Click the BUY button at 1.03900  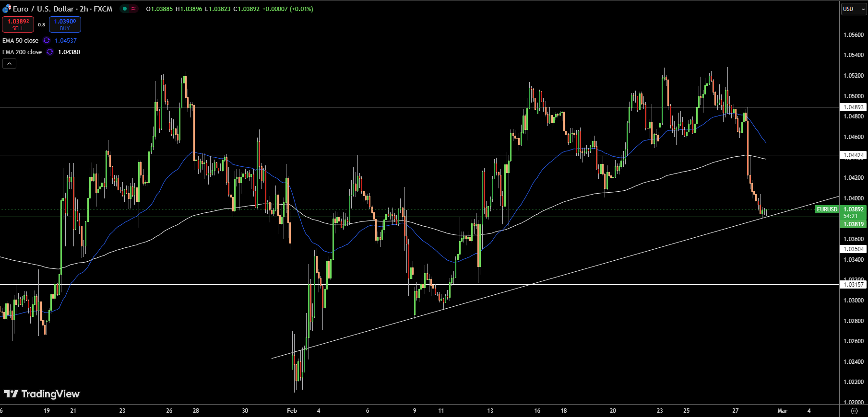[x=65, y=24]
